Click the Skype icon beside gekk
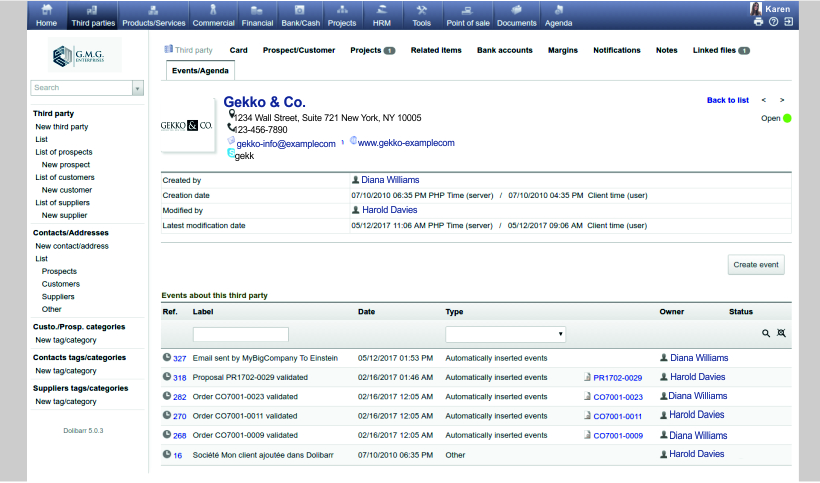The image size is (820, 483). pos(231,155)
